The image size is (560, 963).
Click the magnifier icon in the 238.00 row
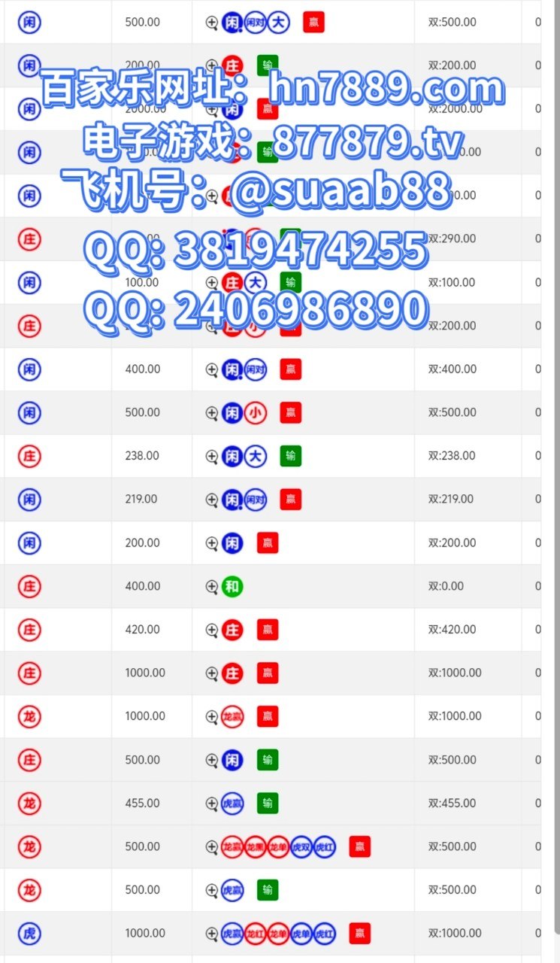[x=212, y=456]
